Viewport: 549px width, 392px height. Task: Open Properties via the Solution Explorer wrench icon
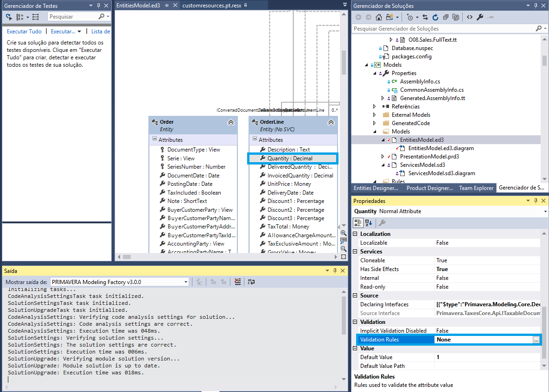click(480, 17)
